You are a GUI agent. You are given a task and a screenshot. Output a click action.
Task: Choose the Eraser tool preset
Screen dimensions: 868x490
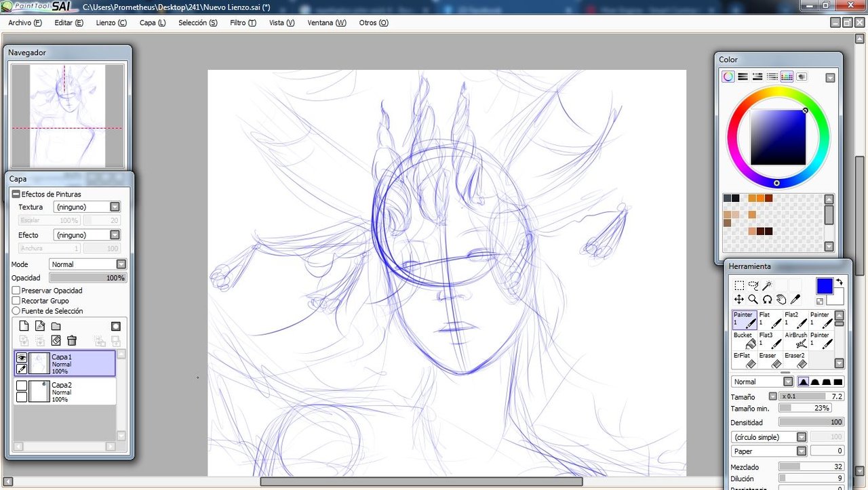point(770,360)
